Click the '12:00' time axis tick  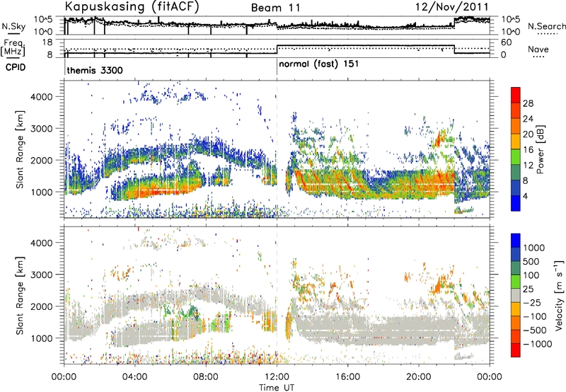[x=277, y=377]
